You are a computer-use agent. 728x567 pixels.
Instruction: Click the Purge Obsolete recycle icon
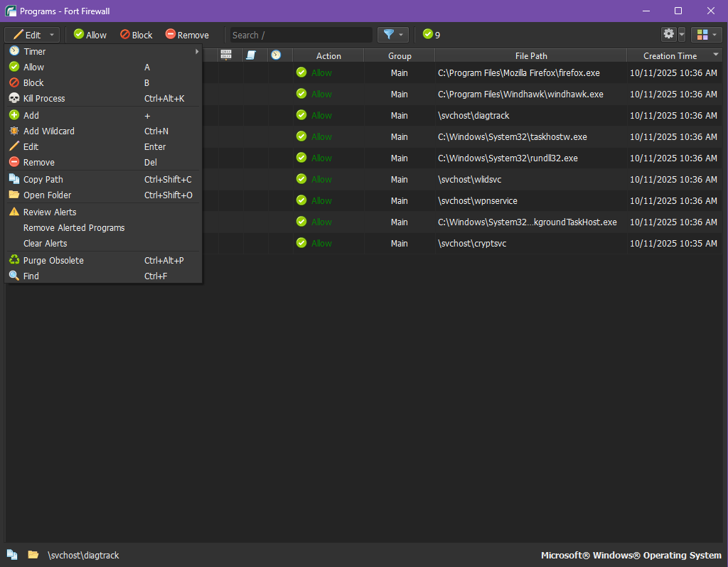[x=14, y=261]
